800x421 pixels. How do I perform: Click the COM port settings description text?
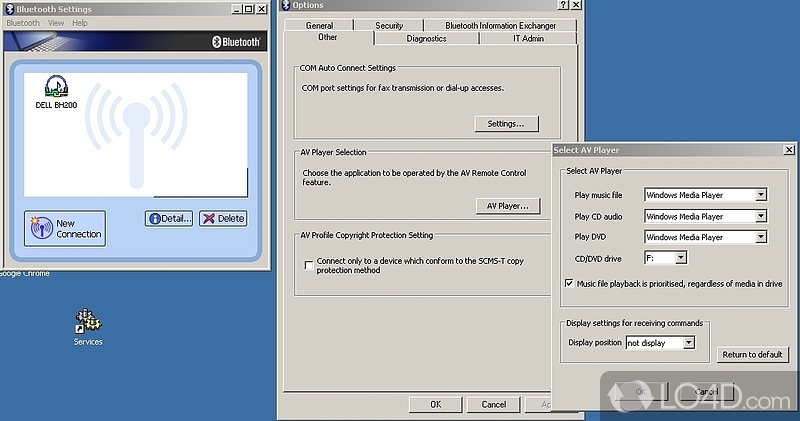pos(403,88)
